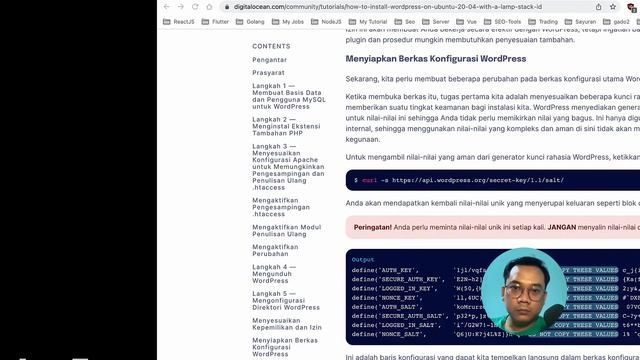View site info via the lock icon
Screen dimensions: 640x360
[x=227, y=7]
